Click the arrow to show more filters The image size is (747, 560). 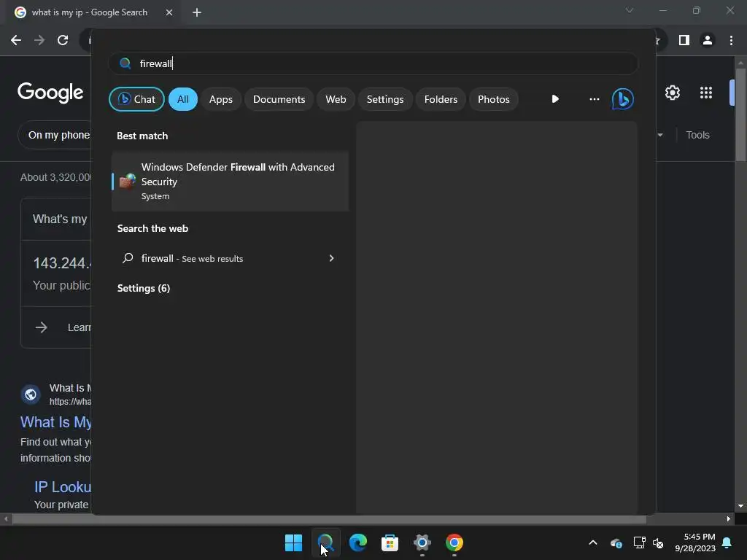[555, 99]
